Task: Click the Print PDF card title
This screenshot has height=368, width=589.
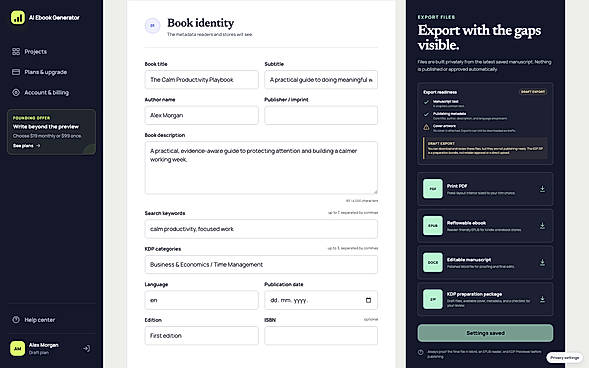Action: pyautogui.click(x=457, y=186)
